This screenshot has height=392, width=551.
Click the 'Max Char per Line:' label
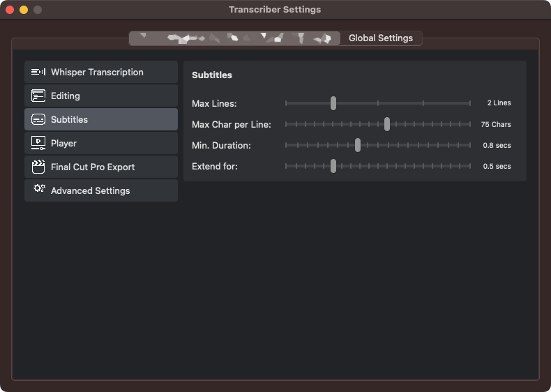coord(232,124)
